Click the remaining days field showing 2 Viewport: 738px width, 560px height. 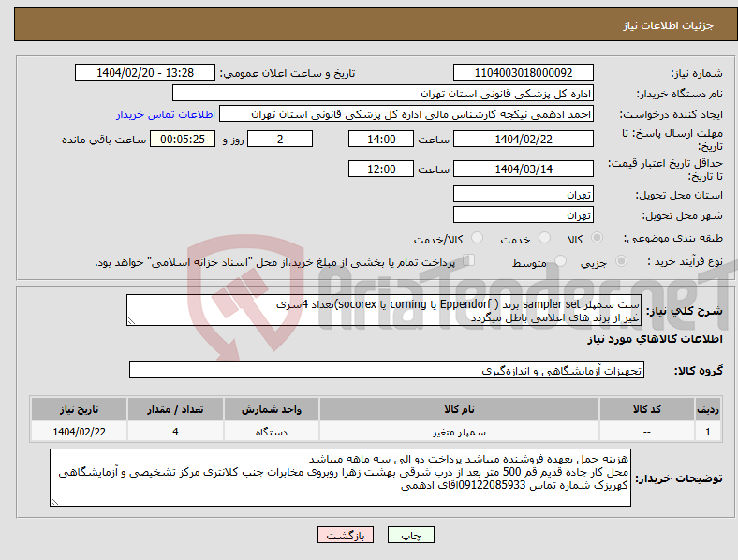click(280, 140)
